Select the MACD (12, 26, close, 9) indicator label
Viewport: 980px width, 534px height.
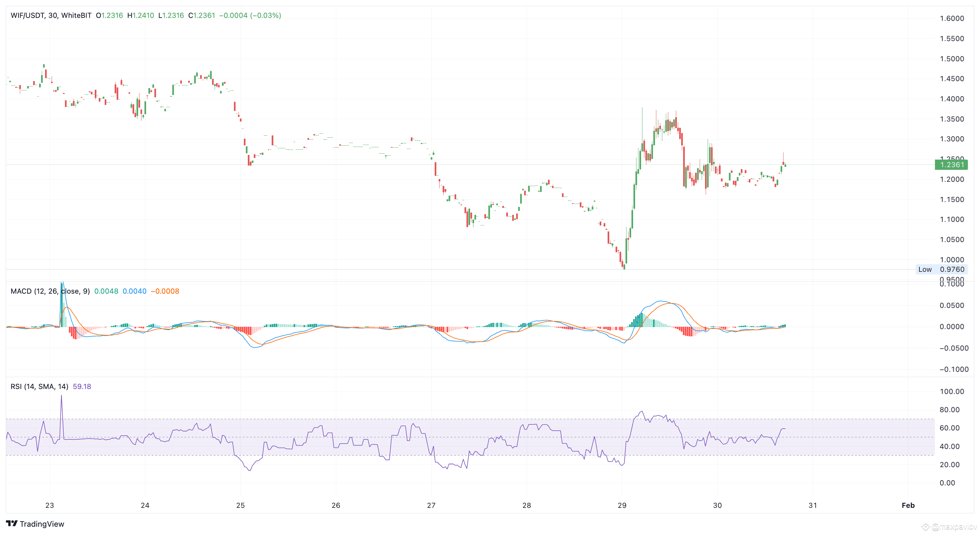click(50, 291)
